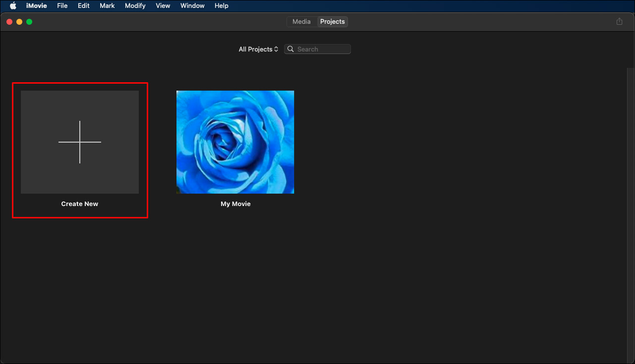Click inside the Search field
The image size is (635, 364).
320,49
